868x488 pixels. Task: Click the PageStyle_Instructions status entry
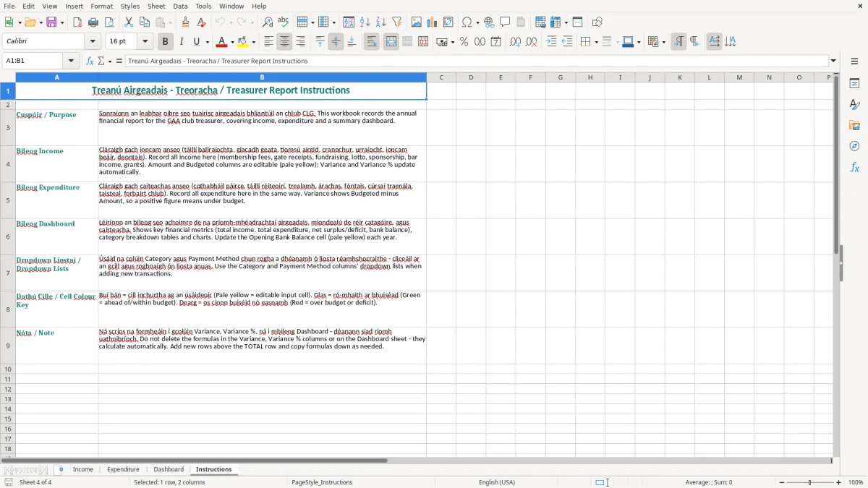click(x=322, y=482)
